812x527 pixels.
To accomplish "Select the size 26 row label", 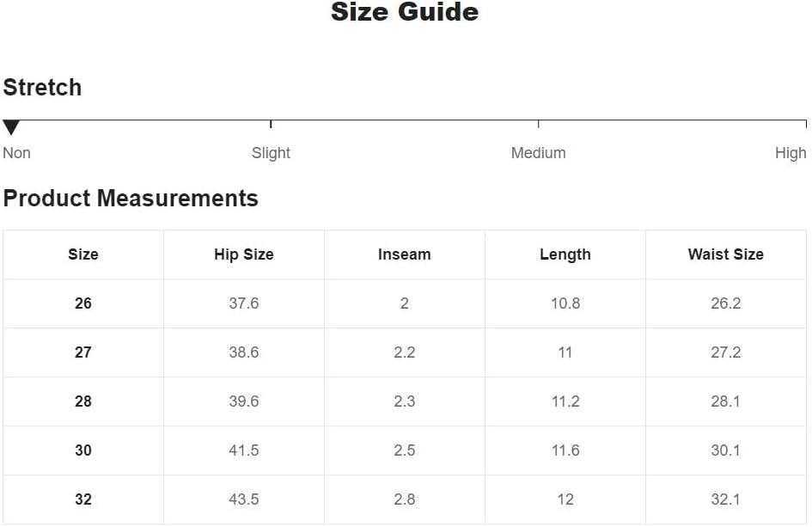I will pos(83,303).
